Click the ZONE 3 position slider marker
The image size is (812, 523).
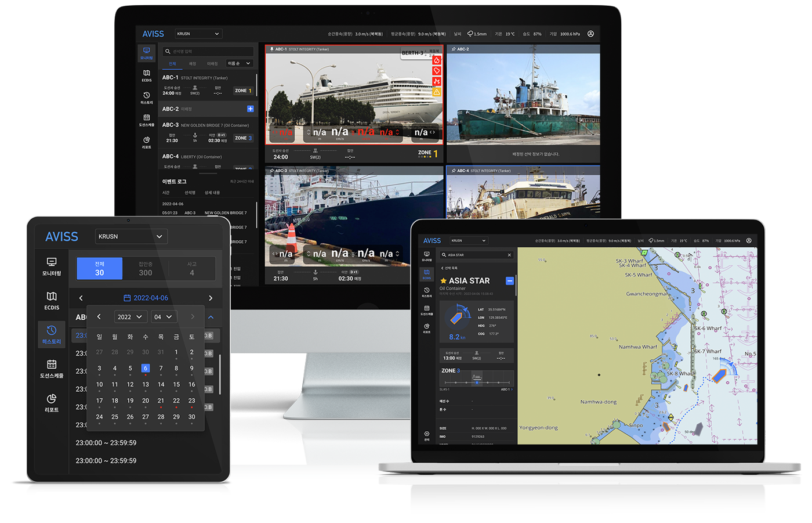click(477, 383)
